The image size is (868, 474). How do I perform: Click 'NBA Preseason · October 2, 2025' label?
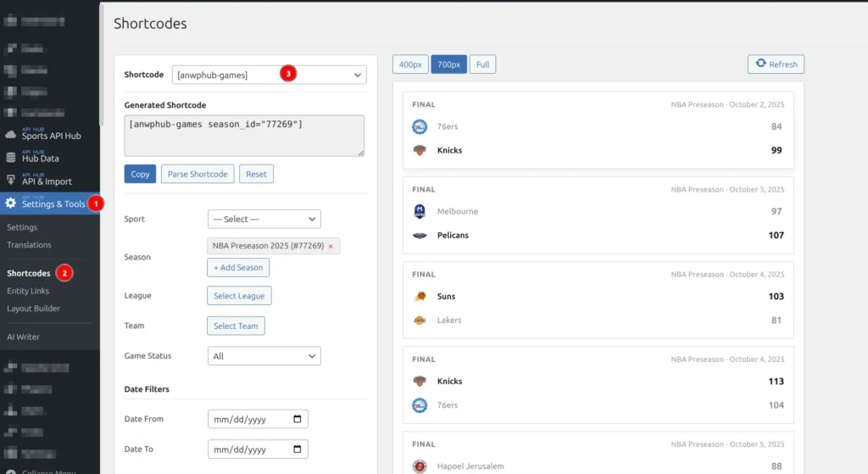pyautogui.click(x=727, y=104)
